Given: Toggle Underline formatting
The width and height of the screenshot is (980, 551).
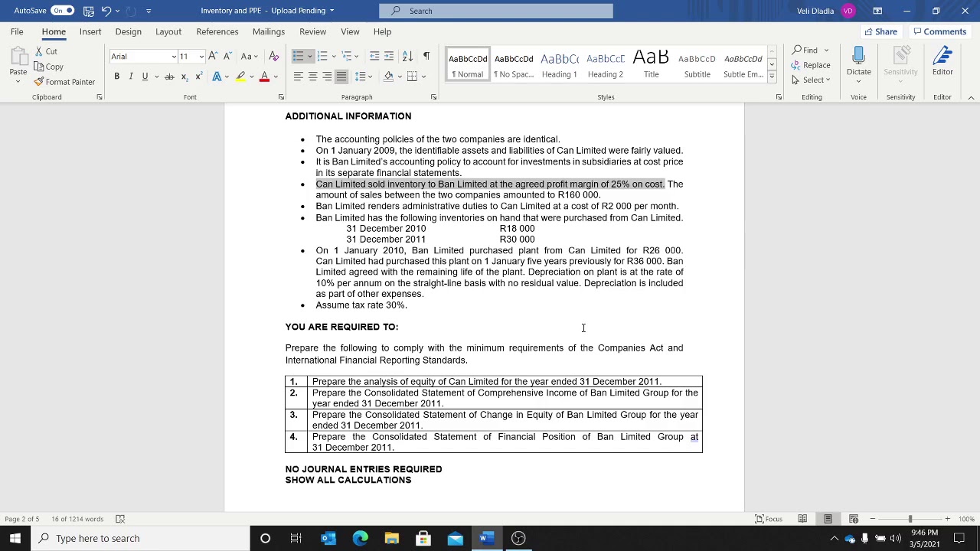Looking at the screenshot, I should [144, 77].
